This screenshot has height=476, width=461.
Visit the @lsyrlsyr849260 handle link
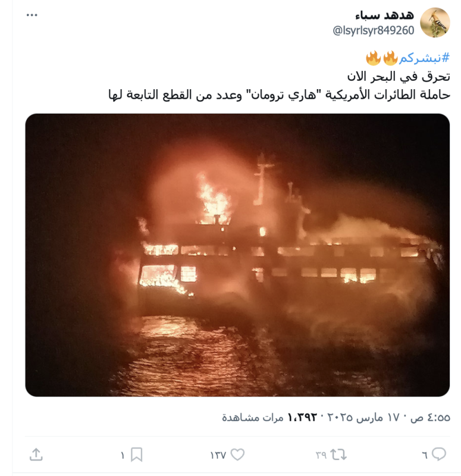pyautogui.click(x=374, y=31)
